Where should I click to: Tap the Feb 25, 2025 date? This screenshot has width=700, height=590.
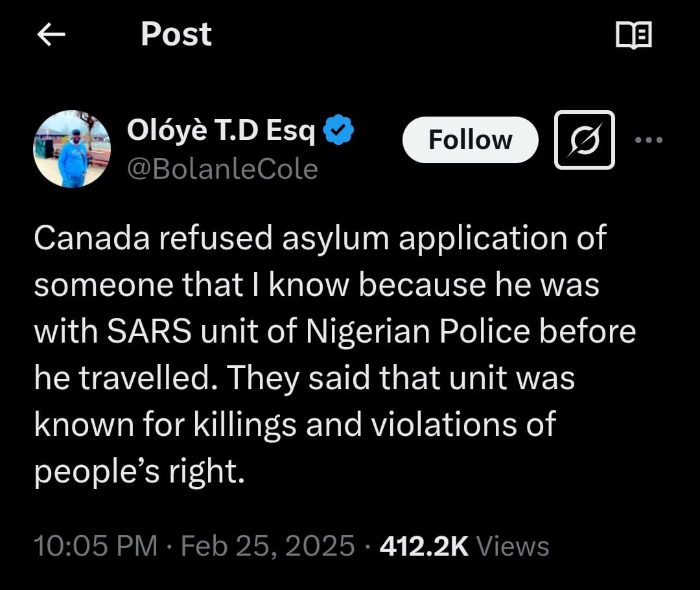[267, 546]
